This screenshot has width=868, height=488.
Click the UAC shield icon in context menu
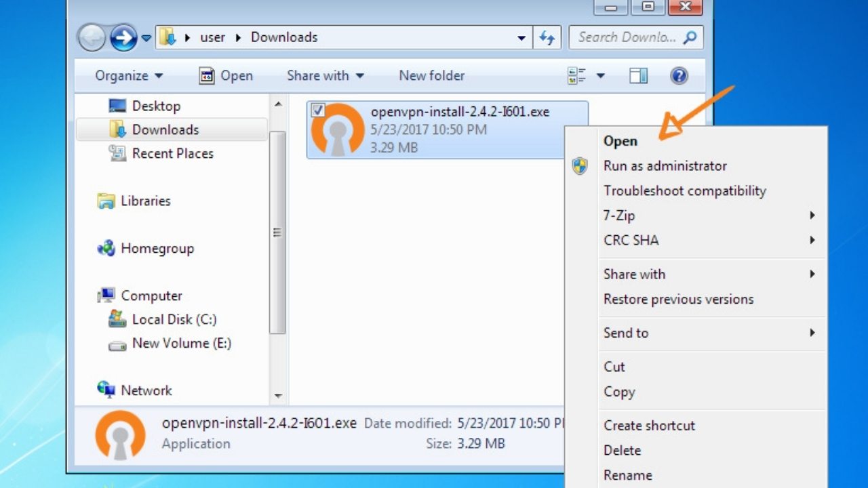pos(580,166)
